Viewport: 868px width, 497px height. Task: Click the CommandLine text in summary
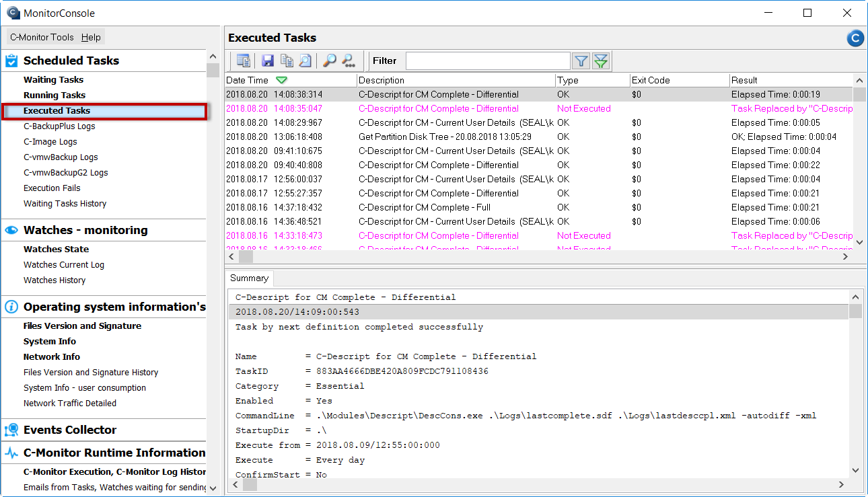(x=566, y=416)
